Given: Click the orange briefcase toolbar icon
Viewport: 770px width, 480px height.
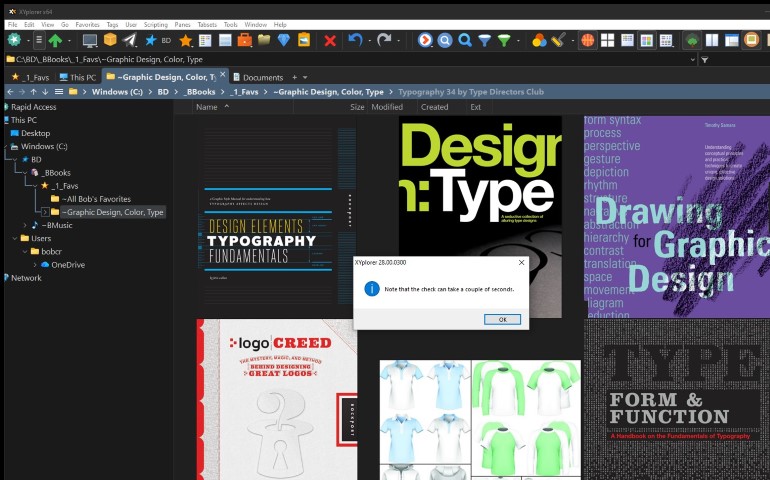Looking at the screenshot, I should 245,41.
